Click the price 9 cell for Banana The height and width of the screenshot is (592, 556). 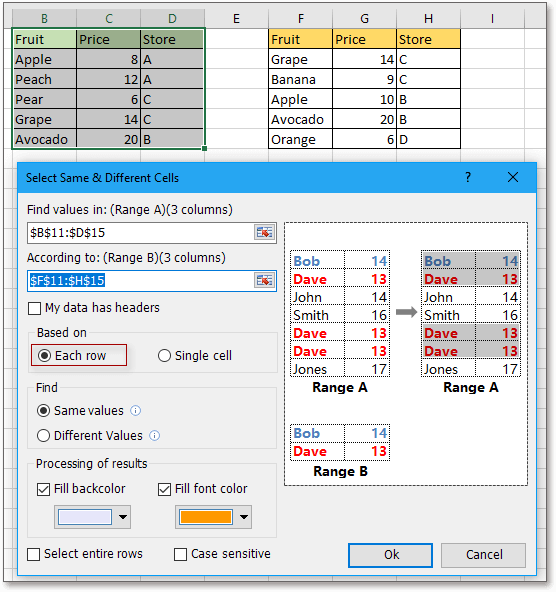[x=364, y=79]
